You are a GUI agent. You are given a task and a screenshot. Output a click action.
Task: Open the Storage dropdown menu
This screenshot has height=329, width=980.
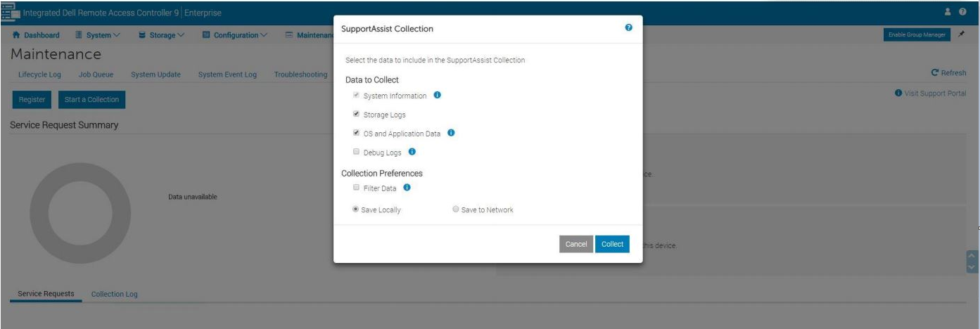click(x=161, y=35)
